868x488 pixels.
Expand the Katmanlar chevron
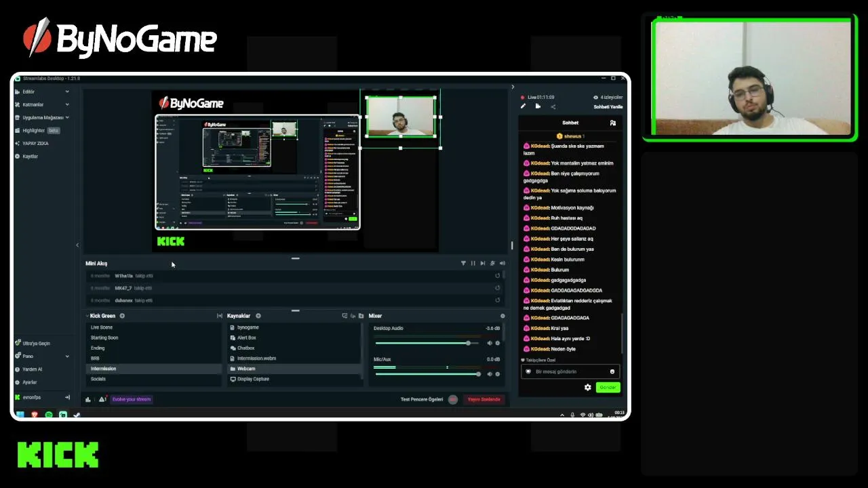tap(67, 104)
